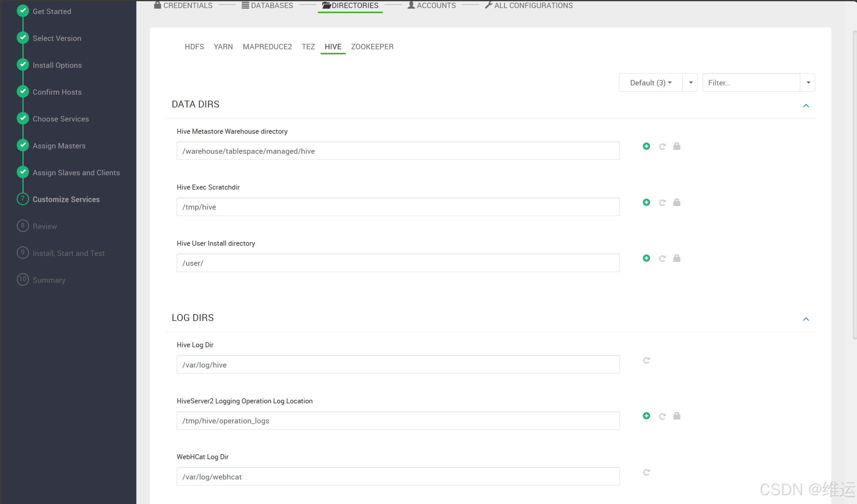Toggle the final lock on Hive User Install directory
The height and width of the screenshot is (504, 857).
coord(677,258)
